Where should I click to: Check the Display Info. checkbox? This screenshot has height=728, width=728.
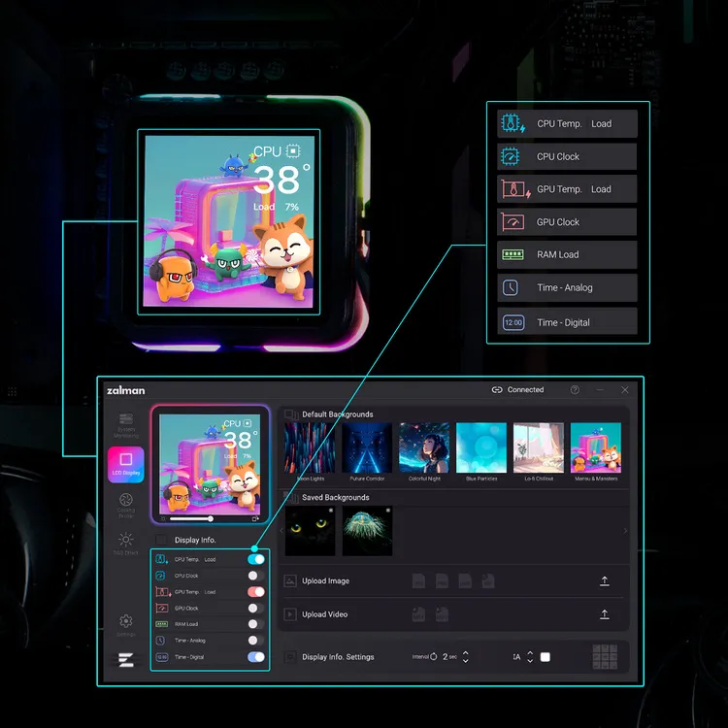point(161,540)
